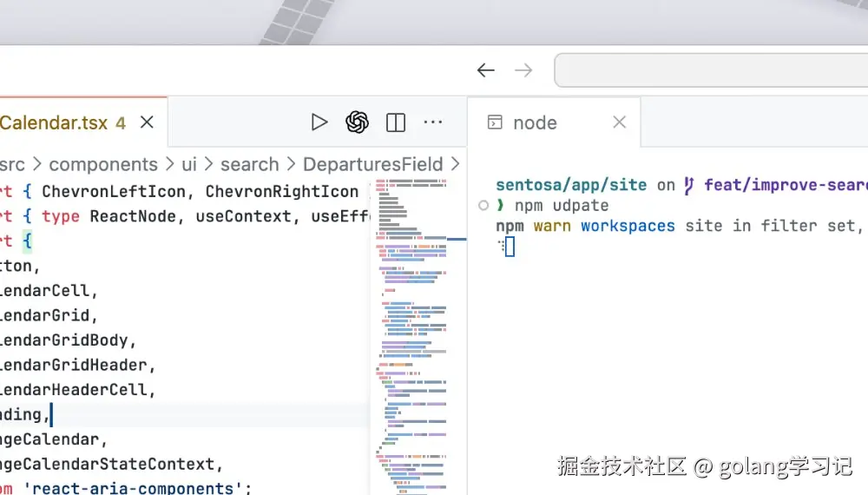
Task: Click the useContext identifier
Action: (x=244, y=216)
